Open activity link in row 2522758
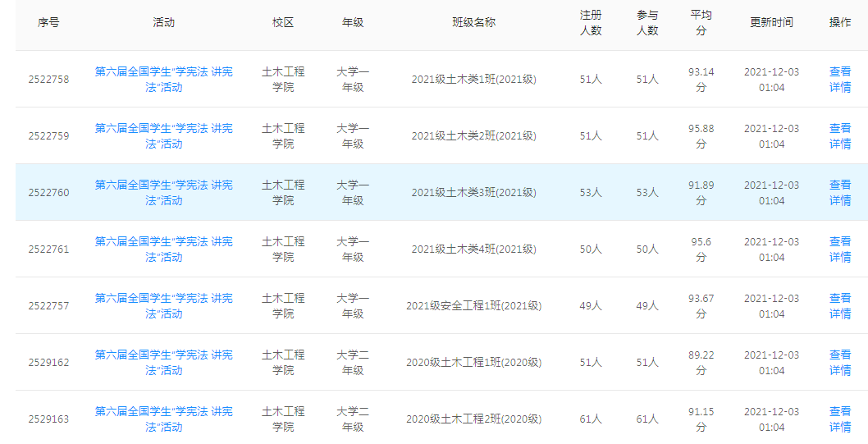 point(163,80)
